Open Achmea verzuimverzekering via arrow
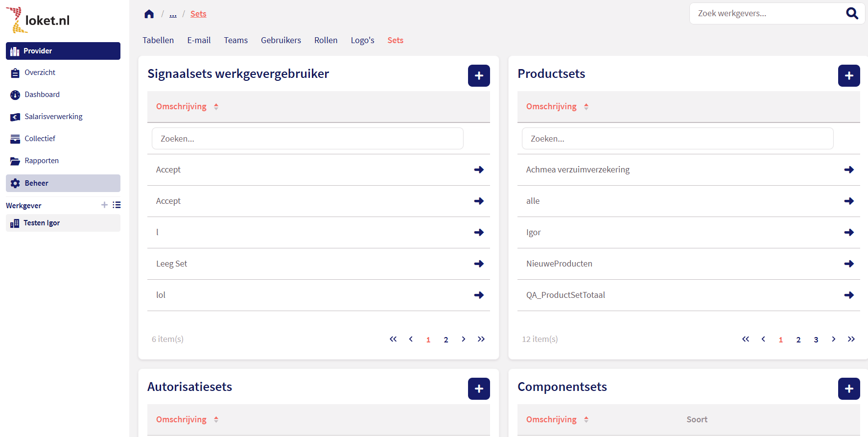Screen dimensions: 868x437 click(x=848, y=170)
